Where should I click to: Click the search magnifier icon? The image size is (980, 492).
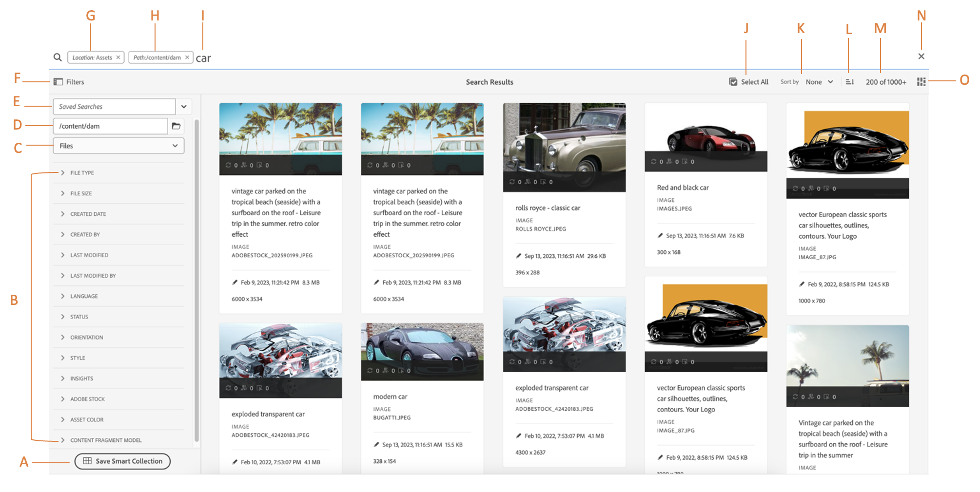[58, 57]
